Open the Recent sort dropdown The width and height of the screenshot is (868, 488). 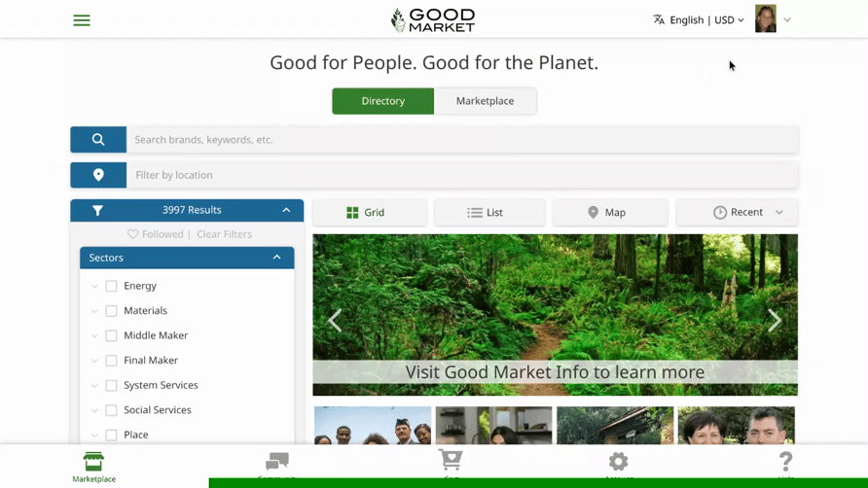point(737,213)
